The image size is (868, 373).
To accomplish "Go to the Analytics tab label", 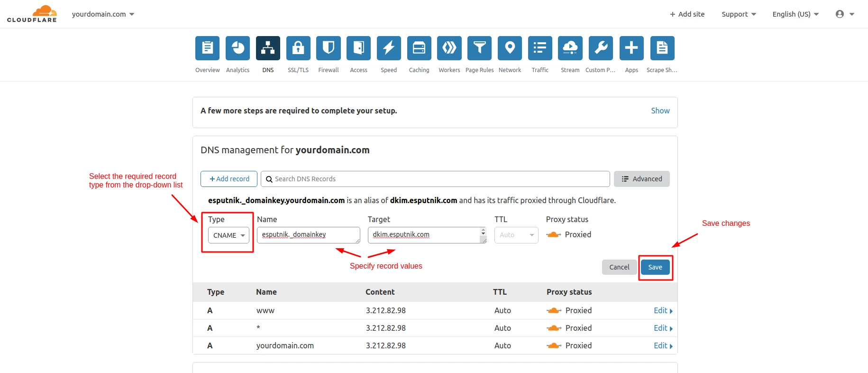I will click(x=238, y=70).
